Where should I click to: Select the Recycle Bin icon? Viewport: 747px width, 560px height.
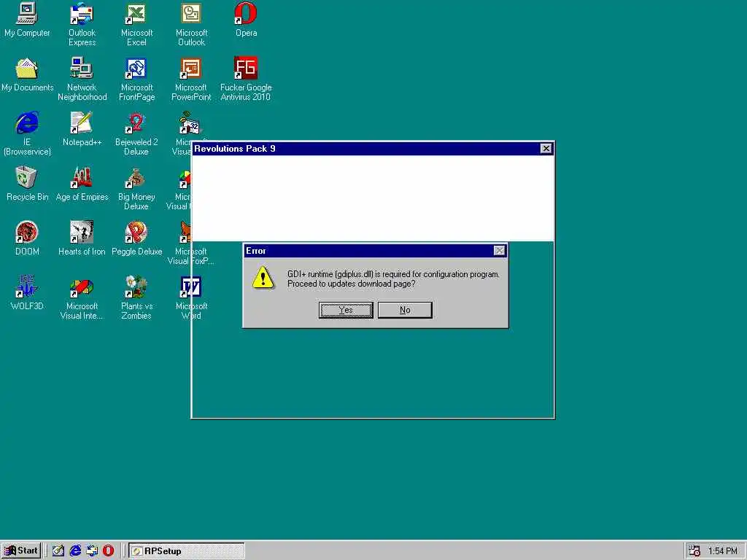point(27,184)
